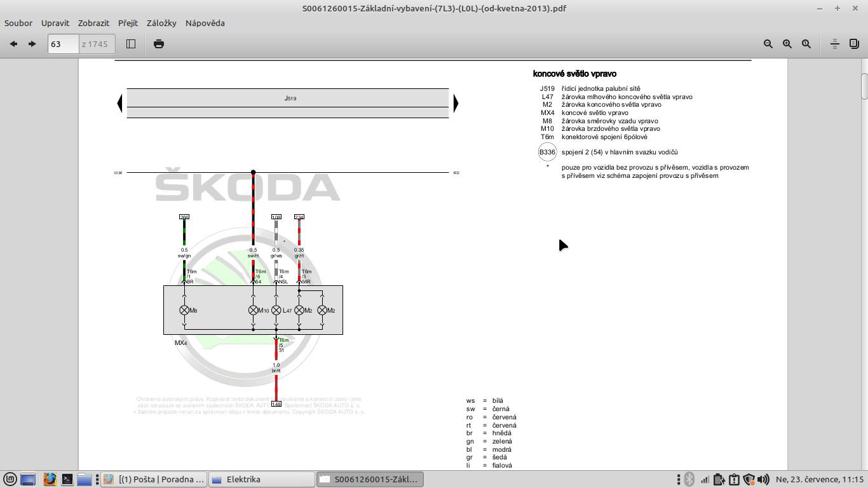Click the wire label '1.0 br/rt'
This screenshot has width=868, height=488.
pyautogui.click(x=276, y=368)
